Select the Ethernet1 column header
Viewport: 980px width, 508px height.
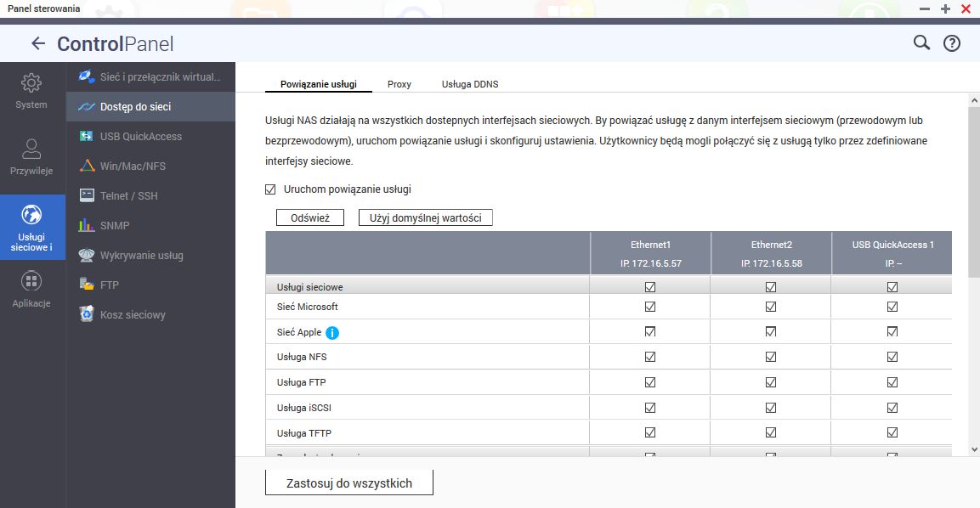coord(650,253)
